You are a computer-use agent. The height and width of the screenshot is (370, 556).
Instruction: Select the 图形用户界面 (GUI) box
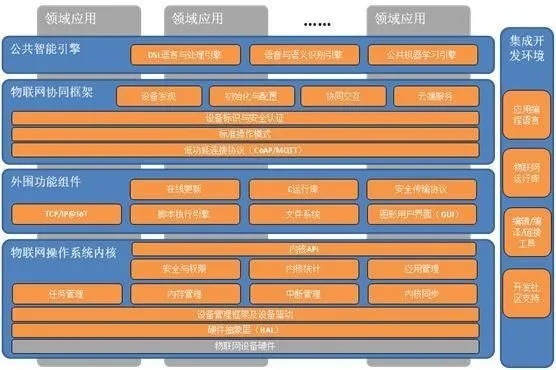tap(422, 214)
